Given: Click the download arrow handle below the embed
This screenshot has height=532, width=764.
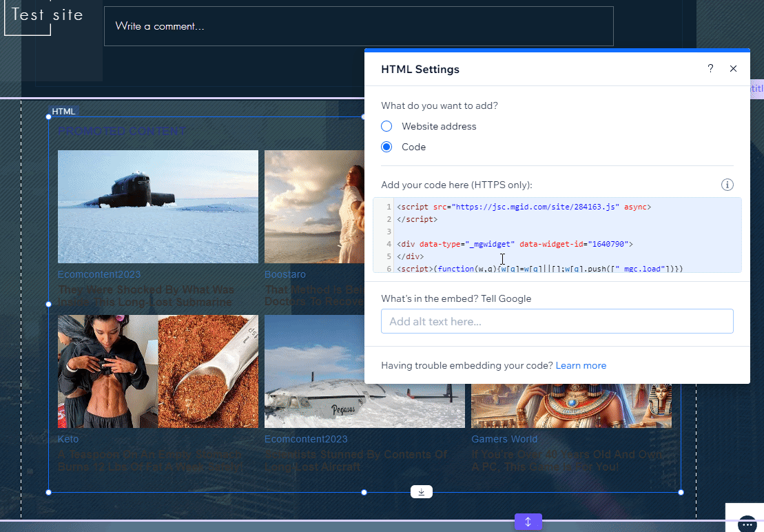Looking at the screenshot, I should point(422,491).
